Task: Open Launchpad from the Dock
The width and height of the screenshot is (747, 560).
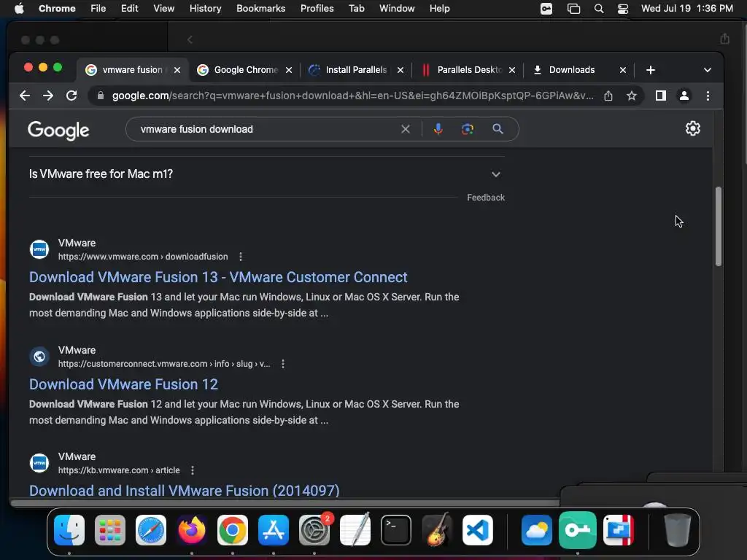Action: pos(110,530)
